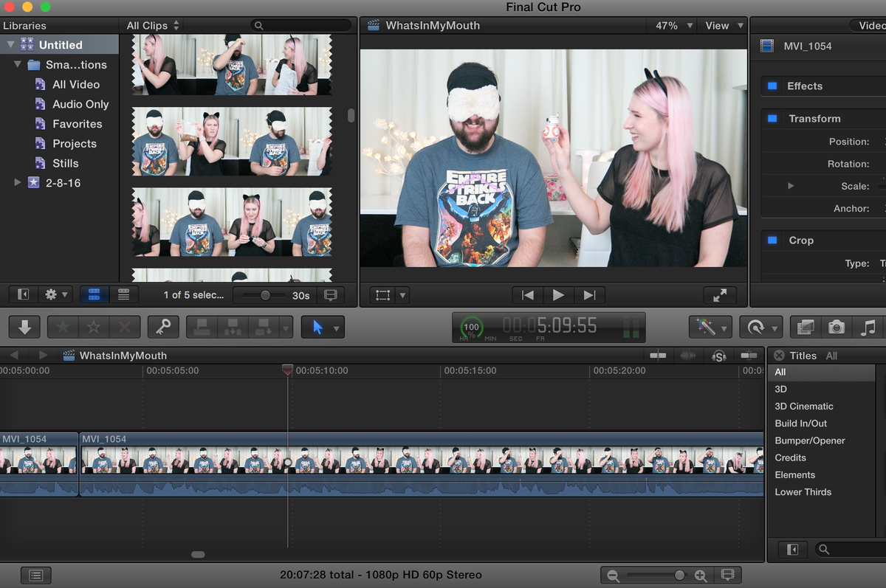Open the Timeline Index list button
The image size is (886, 588).
tap(36, 575)
